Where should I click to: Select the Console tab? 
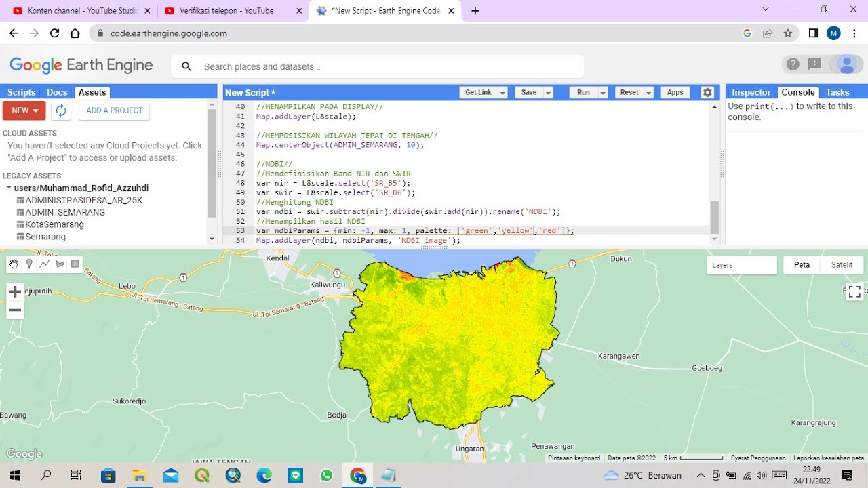click(797, 92)
